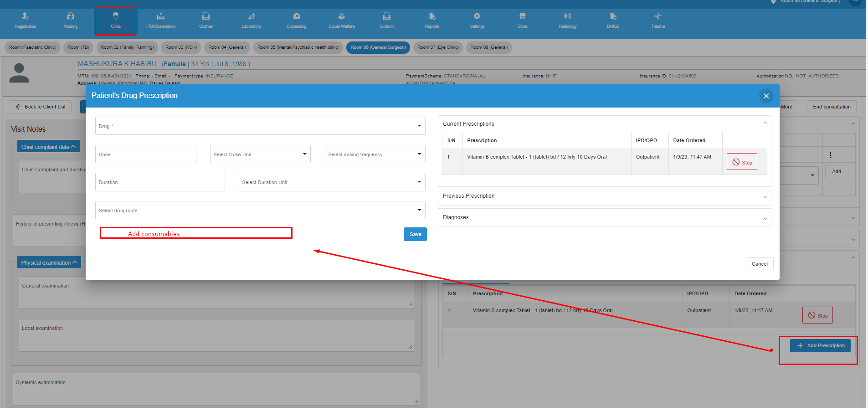Open the Reports module
Image resolution: width=868 pixels, height=411 pixels.
click(431, 21)
